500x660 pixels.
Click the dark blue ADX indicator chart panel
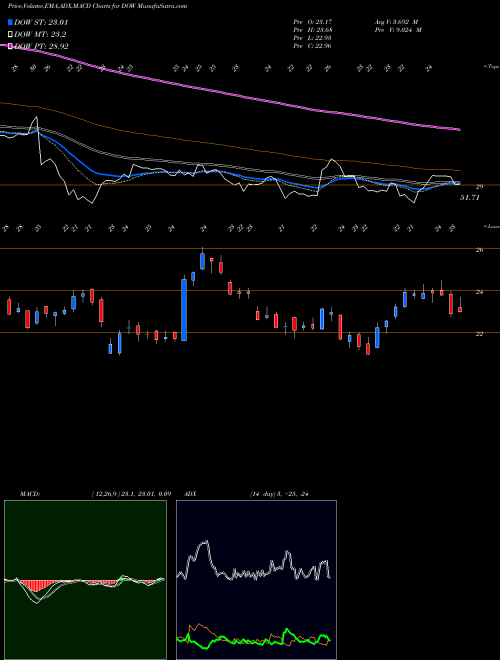click(256, 580)
